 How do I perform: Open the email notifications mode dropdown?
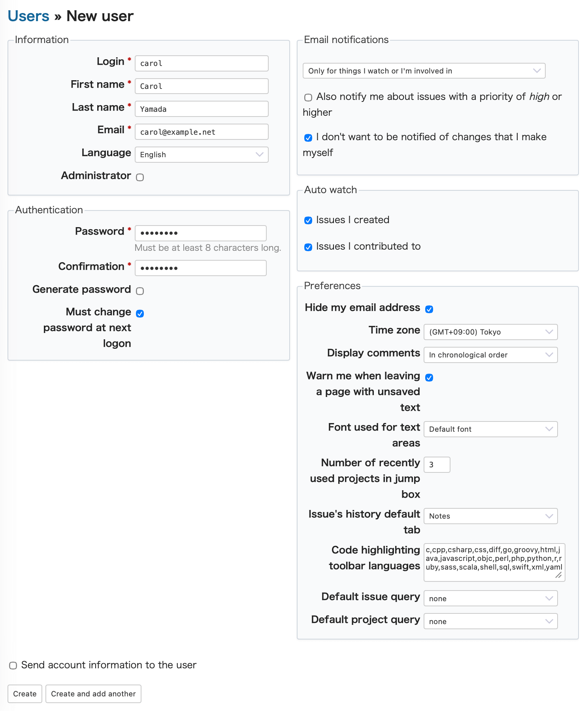[x=424, y=71]
